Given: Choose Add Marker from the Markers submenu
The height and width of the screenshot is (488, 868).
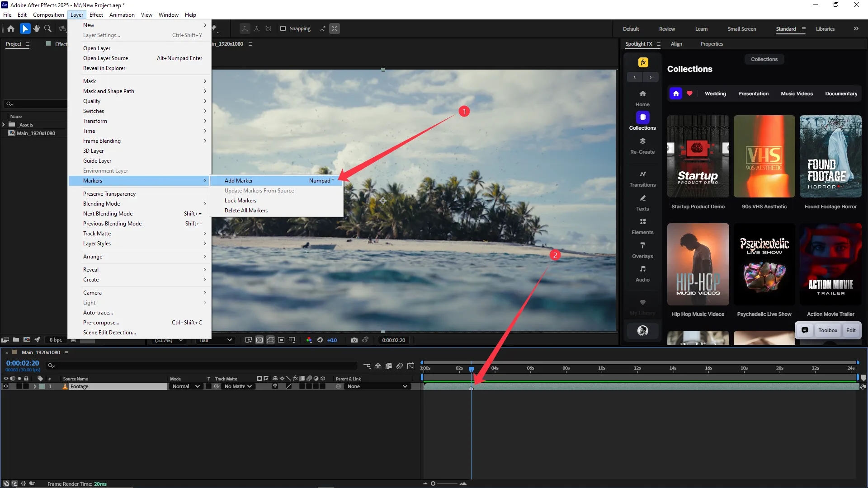Looking at the screenshot, I should coord(277,181).
